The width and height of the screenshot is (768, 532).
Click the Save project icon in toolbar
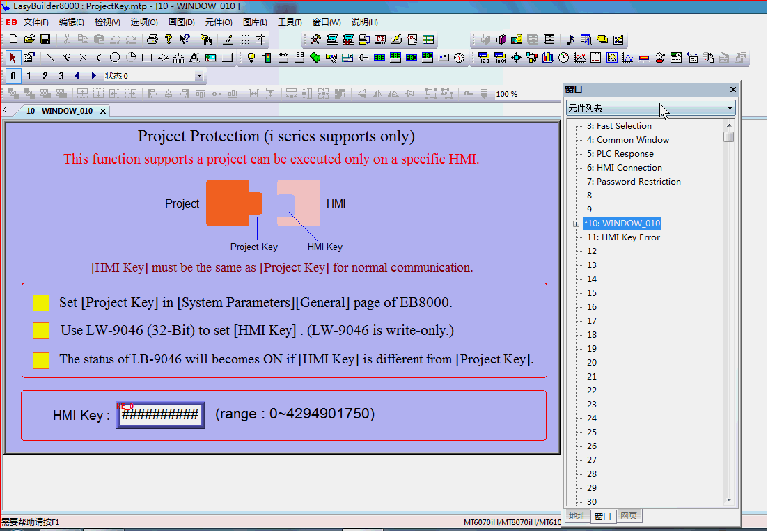click(x=45, y=40)
